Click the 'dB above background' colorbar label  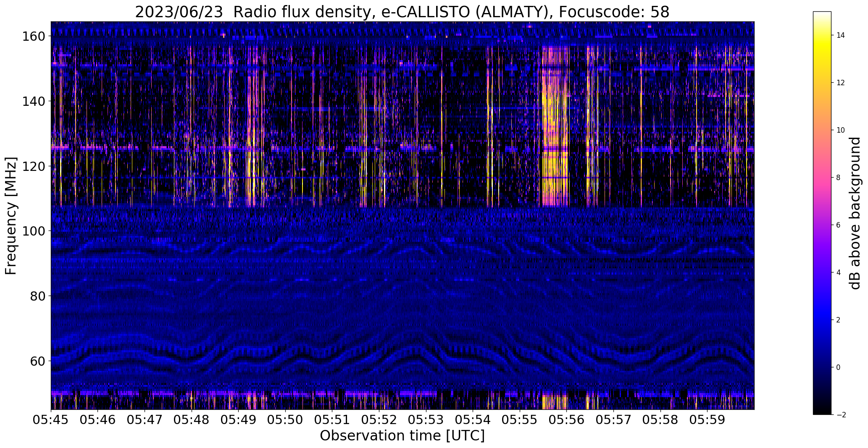click(x=855, y=213)
